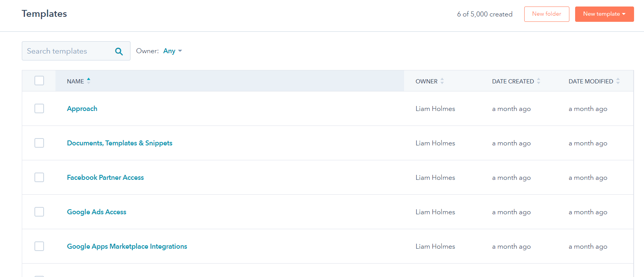The image size is (644, 277).
Task: Open the Facebook Partner Access template
Action: pyautogui.click(x=105, y=178)
